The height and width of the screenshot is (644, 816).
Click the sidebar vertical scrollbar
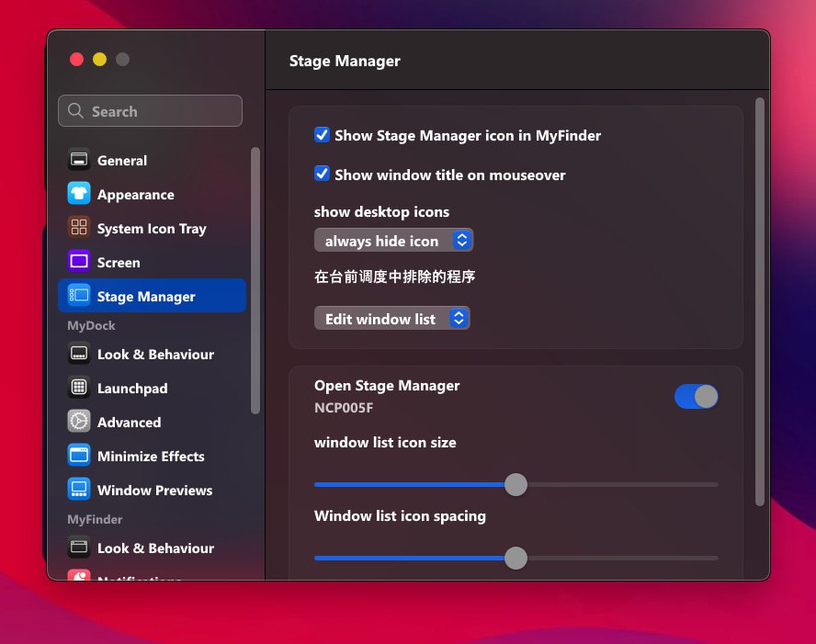coord(255,281)
